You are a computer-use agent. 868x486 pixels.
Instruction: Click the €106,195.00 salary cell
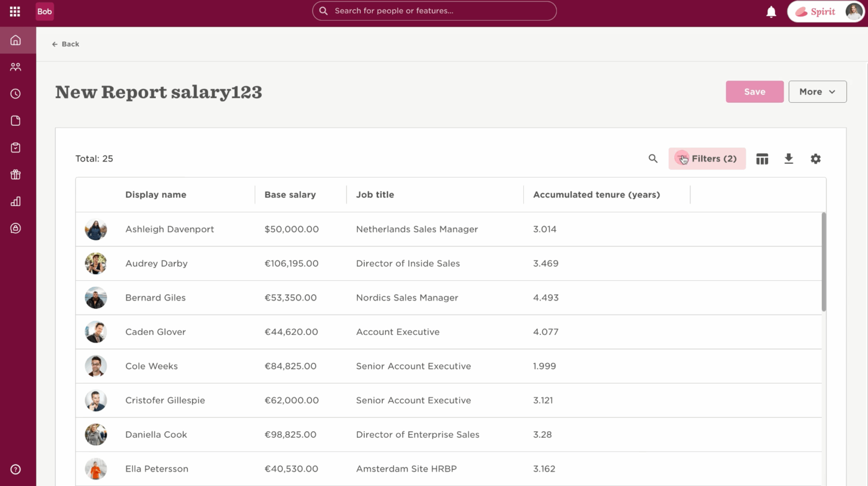point(292,263)
